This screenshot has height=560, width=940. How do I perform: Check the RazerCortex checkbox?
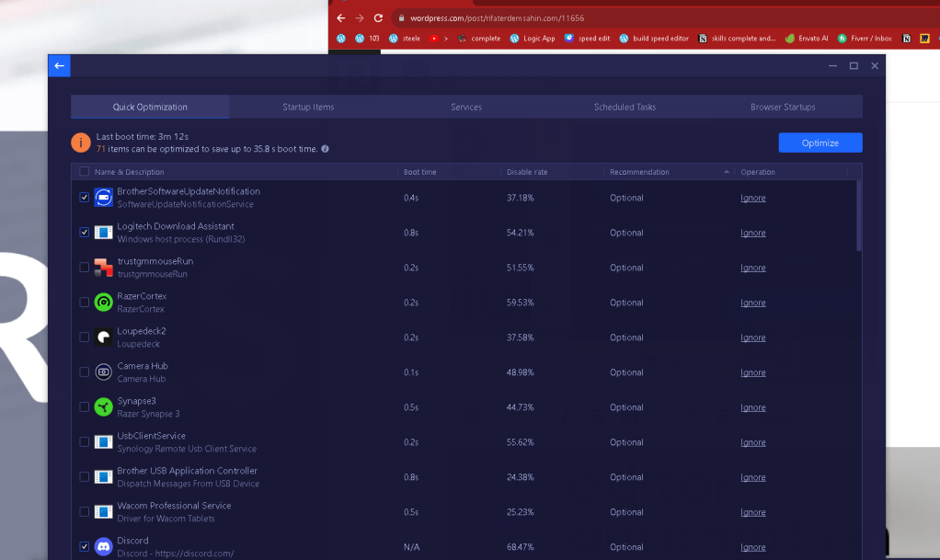[x=84, y=303]
